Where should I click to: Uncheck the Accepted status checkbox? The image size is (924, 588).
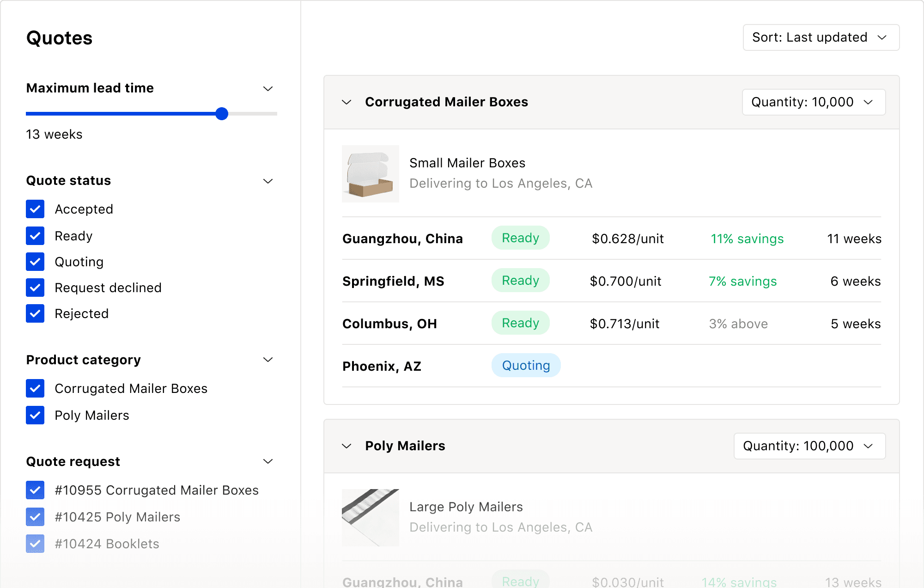click(35, 209)
